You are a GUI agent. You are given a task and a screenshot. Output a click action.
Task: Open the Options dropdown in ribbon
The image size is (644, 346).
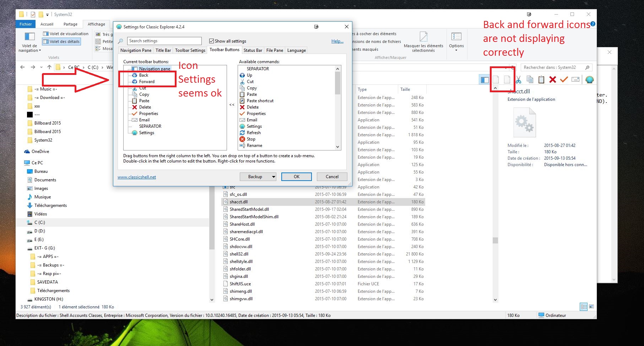click(x=456, y=42)
